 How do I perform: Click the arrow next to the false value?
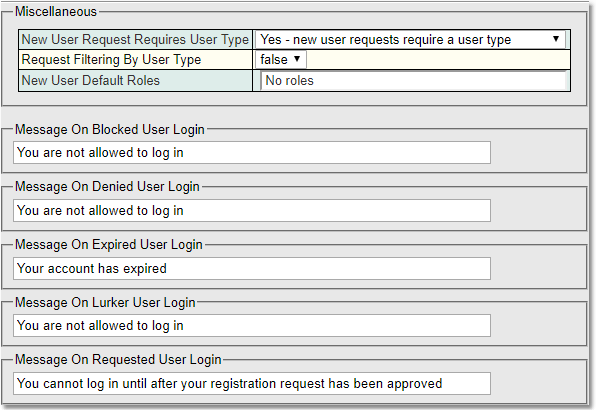pos(297,59)
